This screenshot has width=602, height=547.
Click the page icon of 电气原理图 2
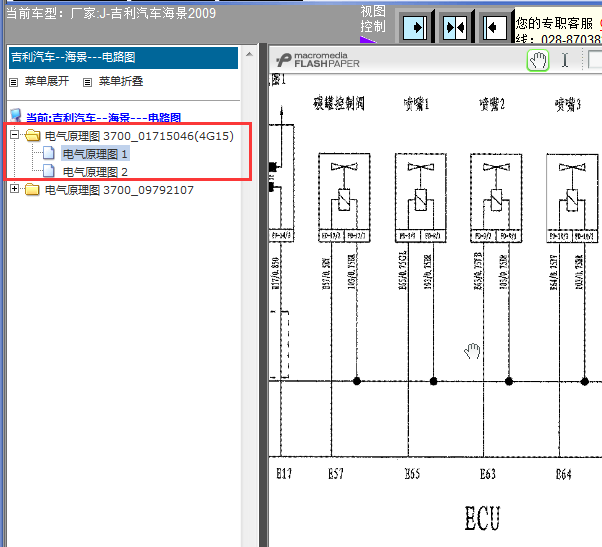click(48, 171)
